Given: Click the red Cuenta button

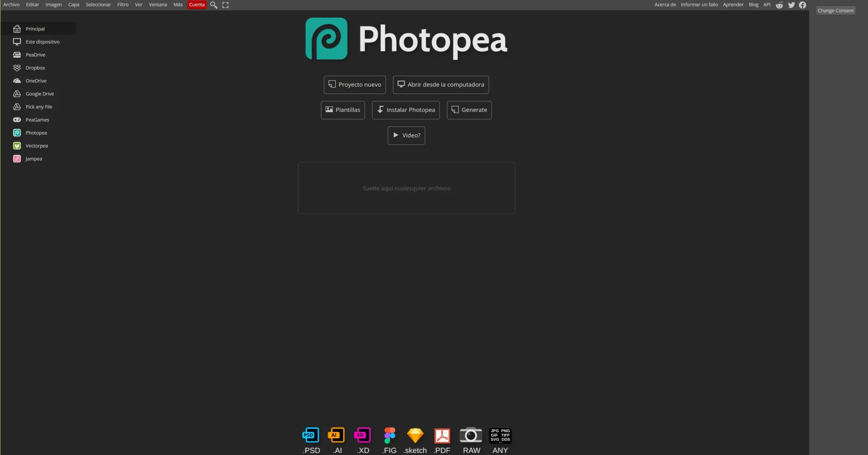Looking at the screenshot, I should tap(197, 5).
